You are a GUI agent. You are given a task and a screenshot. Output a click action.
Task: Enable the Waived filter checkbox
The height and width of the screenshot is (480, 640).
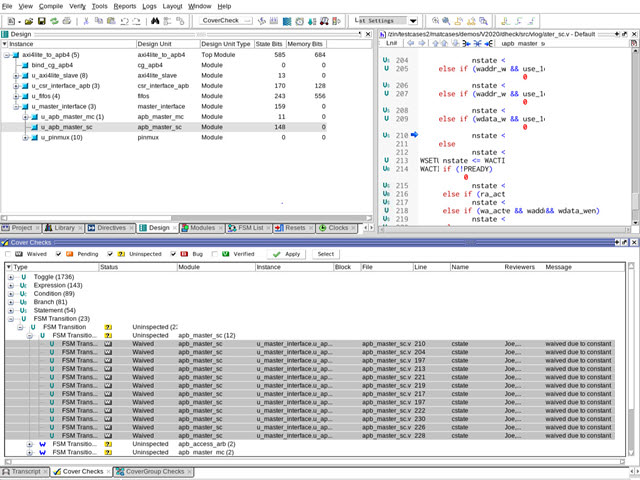coord(9,254)
